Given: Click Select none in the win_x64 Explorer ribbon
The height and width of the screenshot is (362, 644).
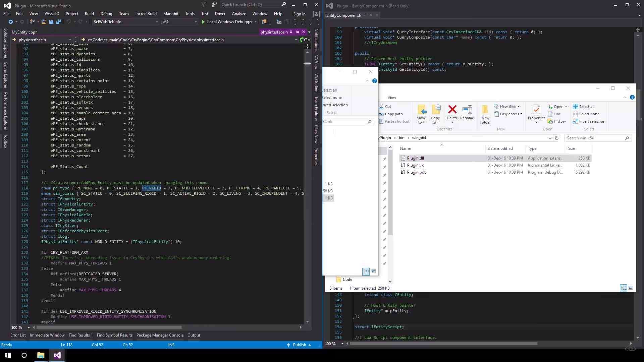Looking at the screenshot, I should [x=586, y=114].
